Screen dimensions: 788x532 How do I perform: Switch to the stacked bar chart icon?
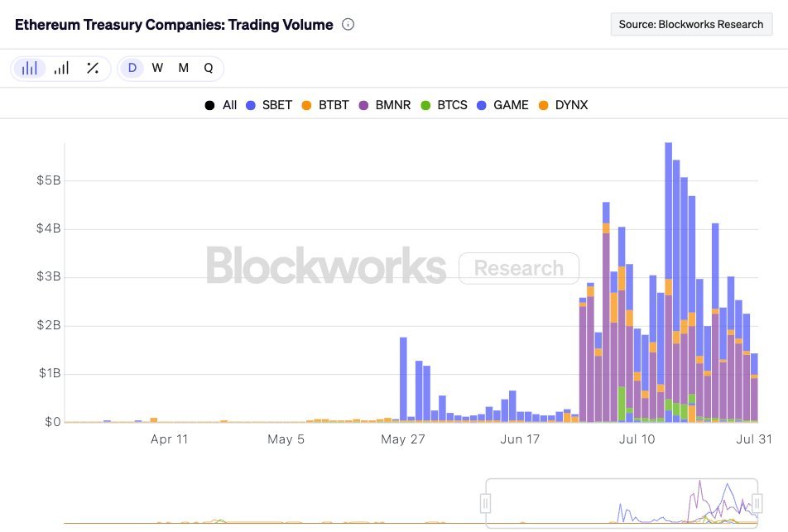[x=61, y=68]
